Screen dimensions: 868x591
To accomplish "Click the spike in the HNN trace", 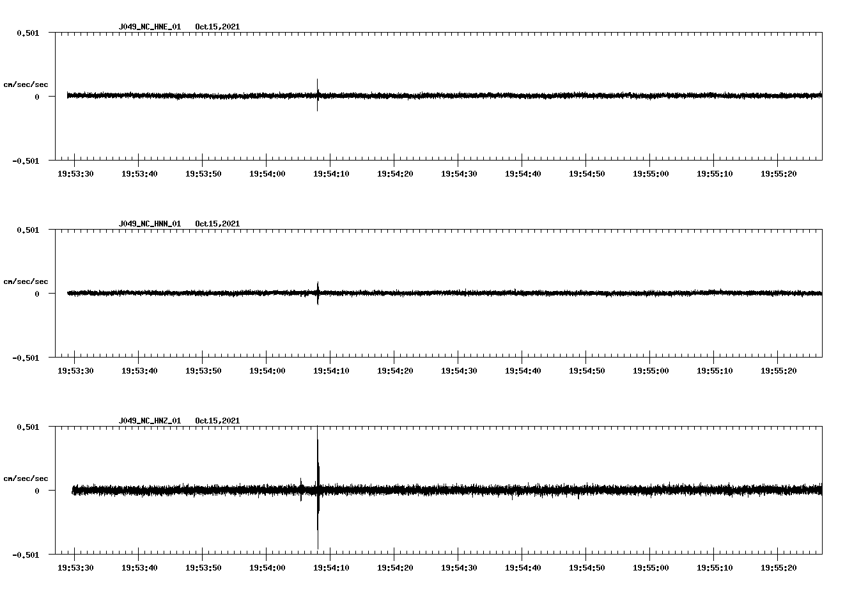I will (318, 293).
